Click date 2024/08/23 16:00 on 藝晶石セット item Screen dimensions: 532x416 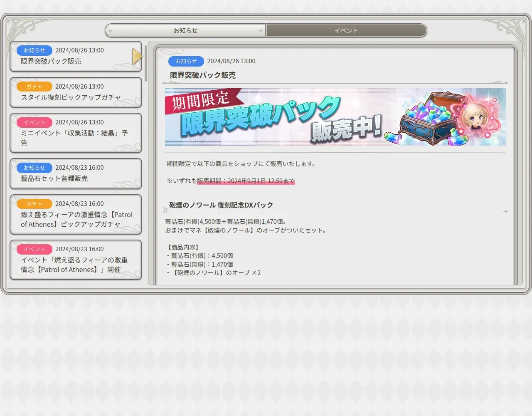[x=79, y=168]
